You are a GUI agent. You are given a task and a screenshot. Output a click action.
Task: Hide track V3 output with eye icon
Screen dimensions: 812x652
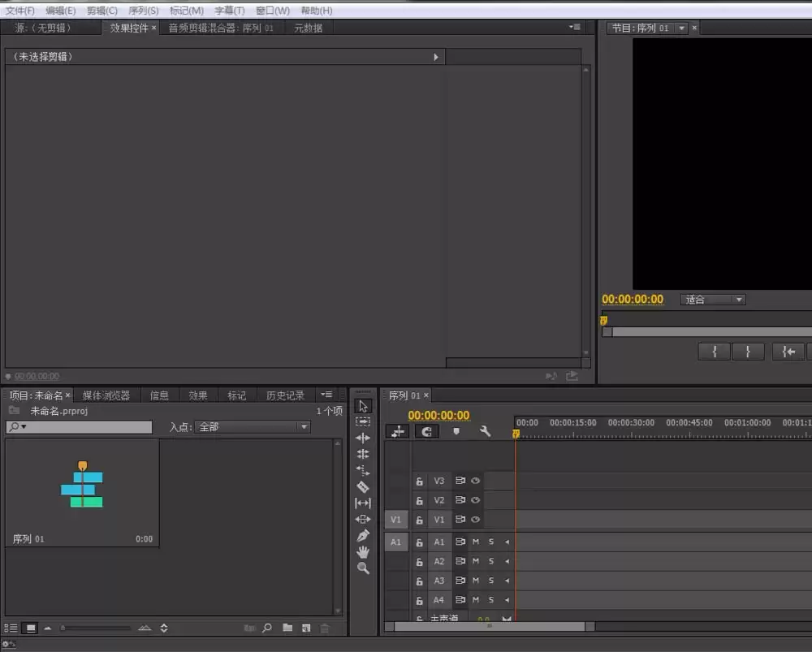(x=476, y=481)
